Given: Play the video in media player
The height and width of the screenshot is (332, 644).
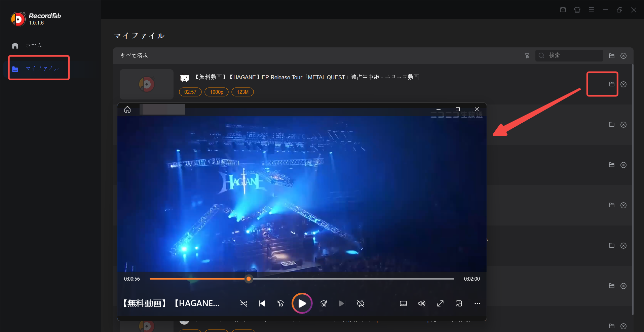Looking at the screenshot, I should click(x=302, y=303).
